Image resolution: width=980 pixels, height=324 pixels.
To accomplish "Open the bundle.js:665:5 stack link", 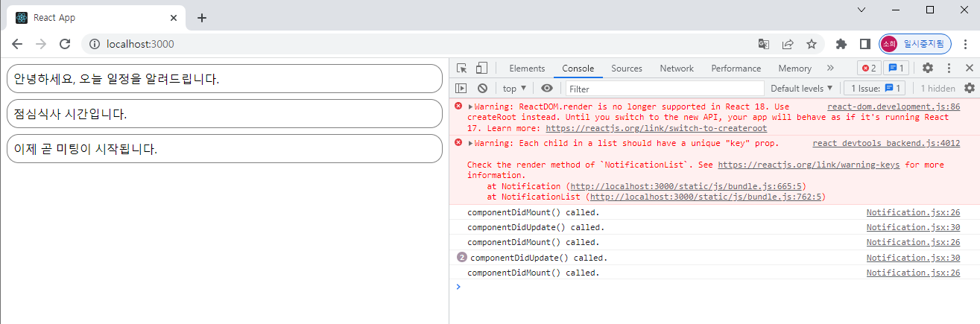I will pyautogui.click(x=686, y=186).
